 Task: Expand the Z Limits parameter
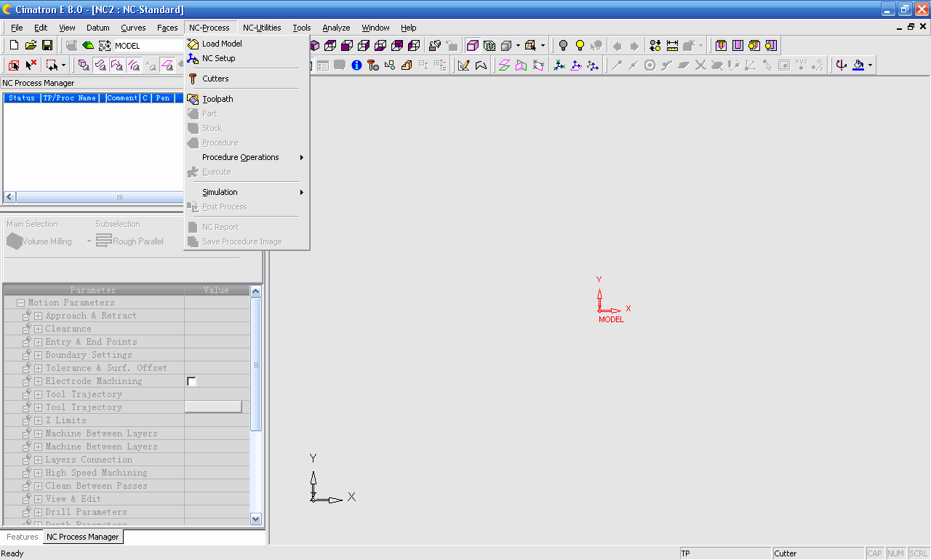click(38, 420)
